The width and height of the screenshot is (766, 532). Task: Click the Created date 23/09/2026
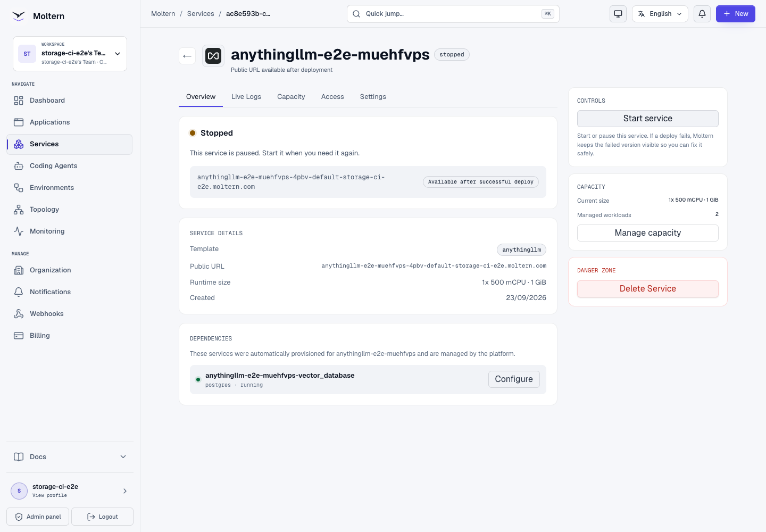(x=526, y=298)
